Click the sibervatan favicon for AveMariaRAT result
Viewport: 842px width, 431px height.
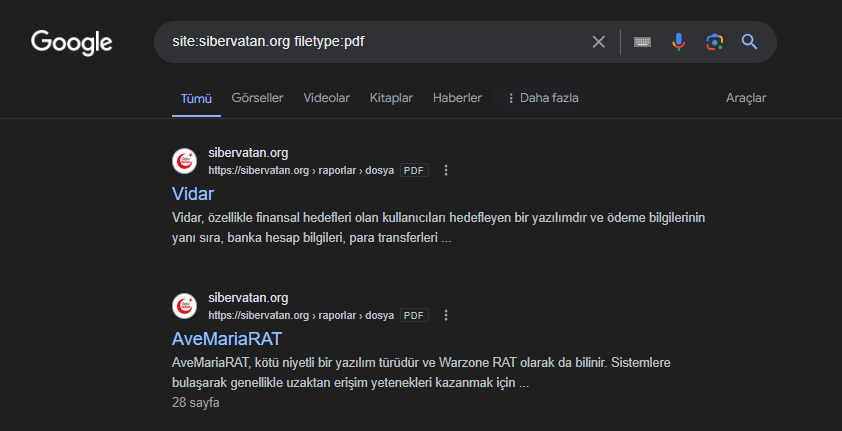click(x=185, y=306)
